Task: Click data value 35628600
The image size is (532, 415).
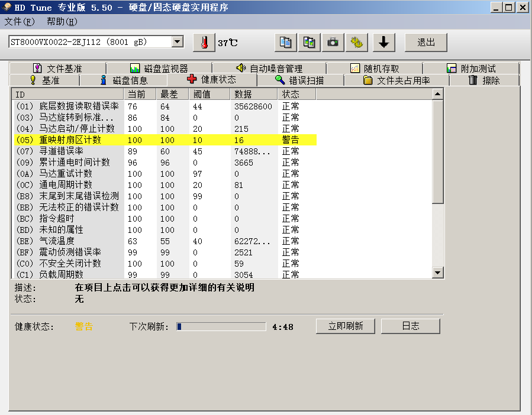Action: click(253, 106)
